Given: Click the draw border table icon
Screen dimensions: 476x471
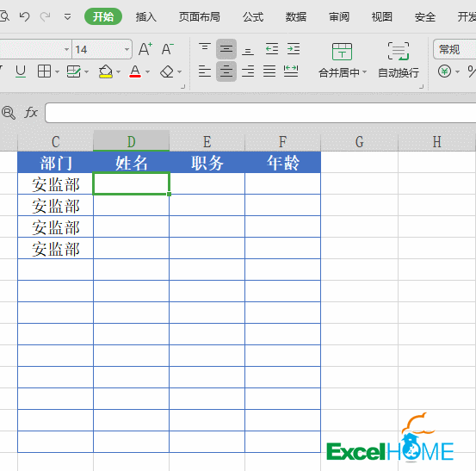Looking at the screenshot, I should point(73,71).
